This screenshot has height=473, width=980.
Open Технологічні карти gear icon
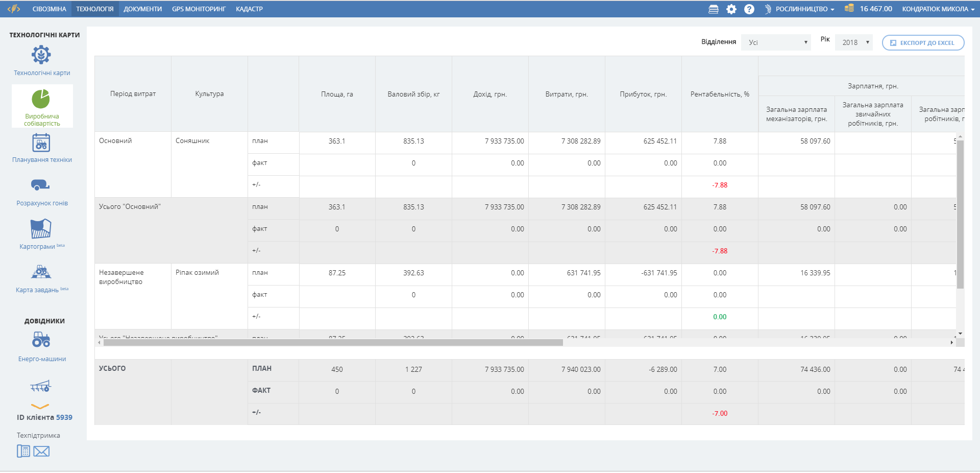[x=41, y=55]
